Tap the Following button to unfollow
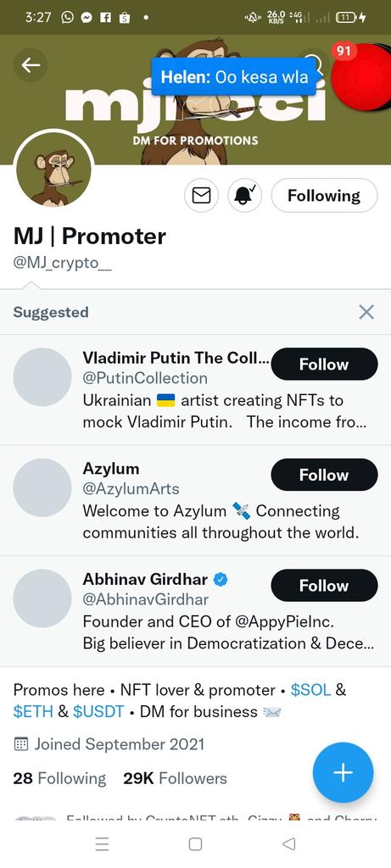The image size is (391, 868). (324, 196)
